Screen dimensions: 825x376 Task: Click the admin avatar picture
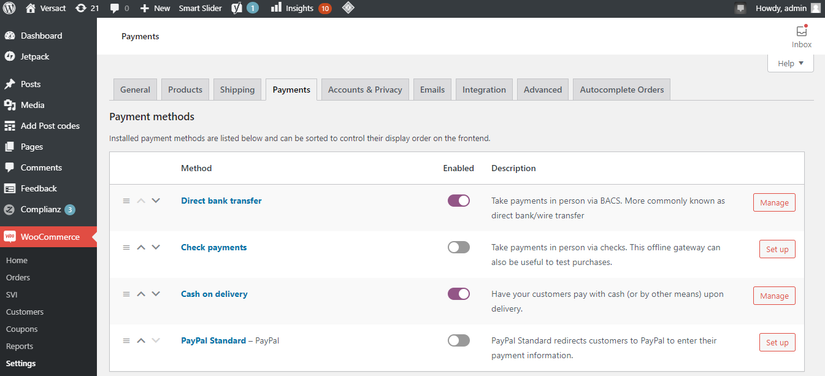coord(816,8)
